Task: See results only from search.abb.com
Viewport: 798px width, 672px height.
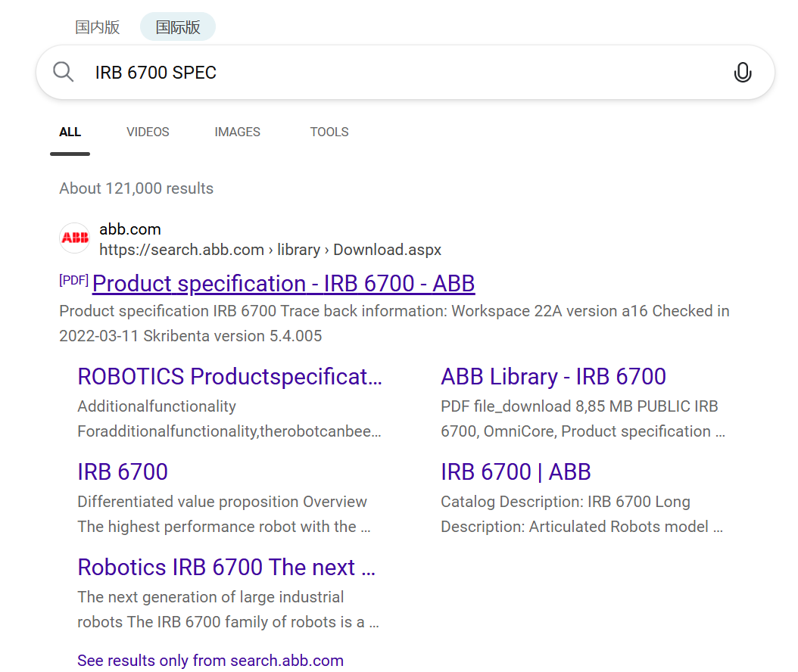Action: (x=210, y=661)
